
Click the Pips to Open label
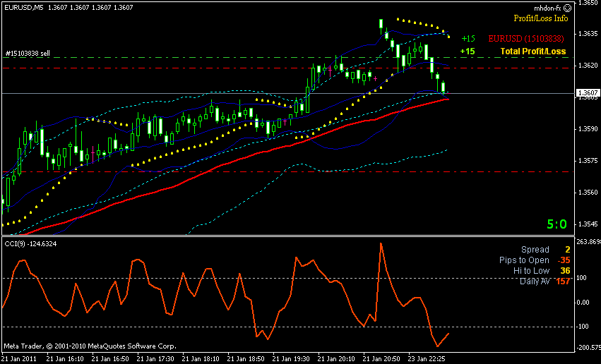pos(524,260)
